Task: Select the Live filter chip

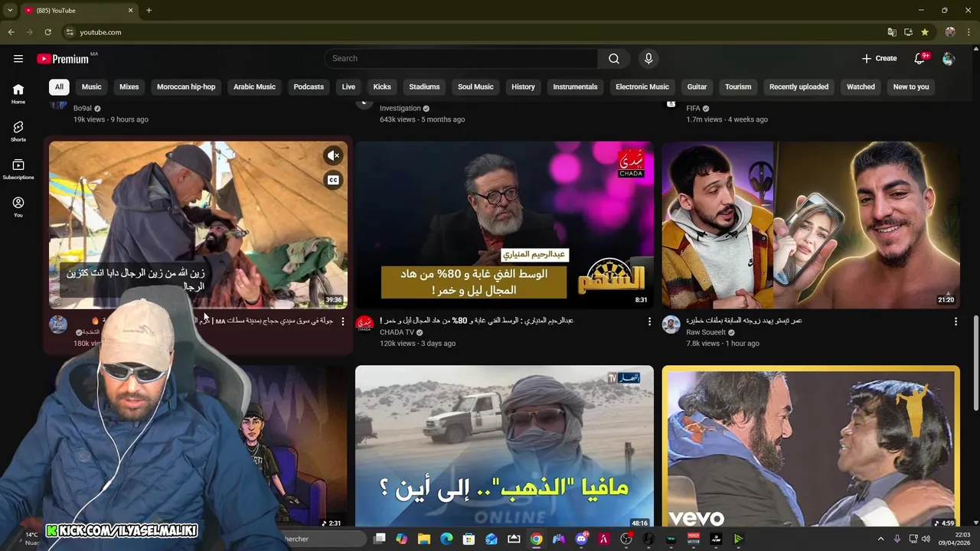Action: point(348,86)
